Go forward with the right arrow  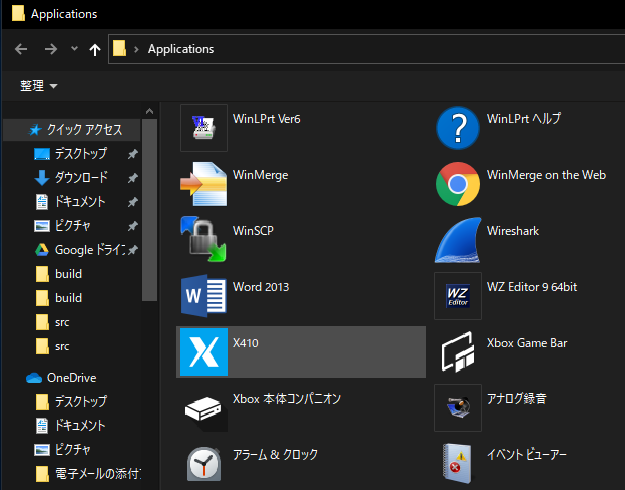(x=51, y=49)
